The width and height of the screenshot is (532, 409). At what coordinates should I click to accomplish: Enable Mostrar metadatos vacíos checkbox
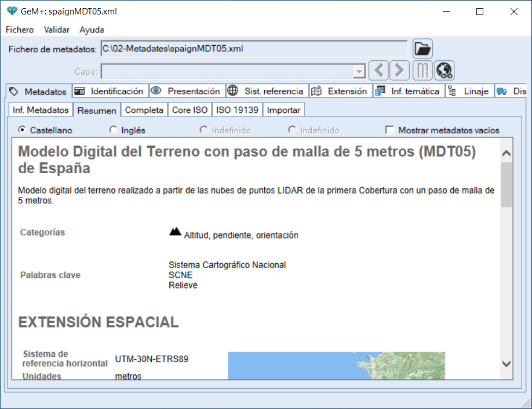pos(389,130)
